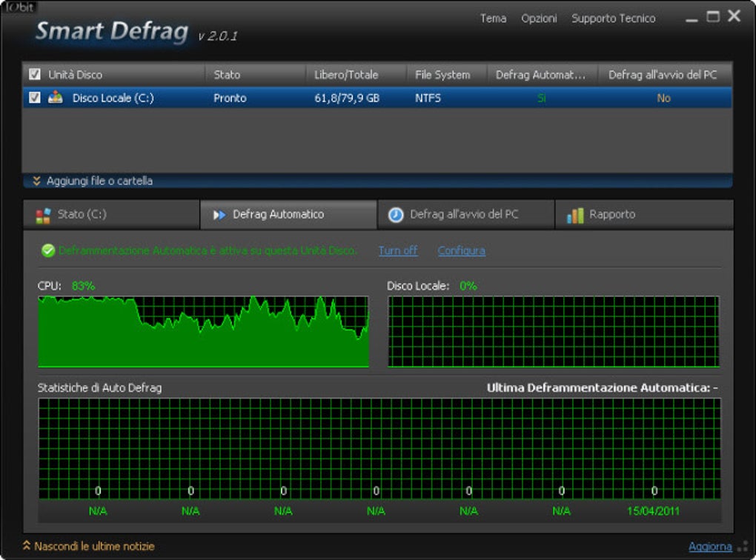Click Defrag all'avvio del PC column header
Viewport: 756px width, 560px height.
(666, 74)
